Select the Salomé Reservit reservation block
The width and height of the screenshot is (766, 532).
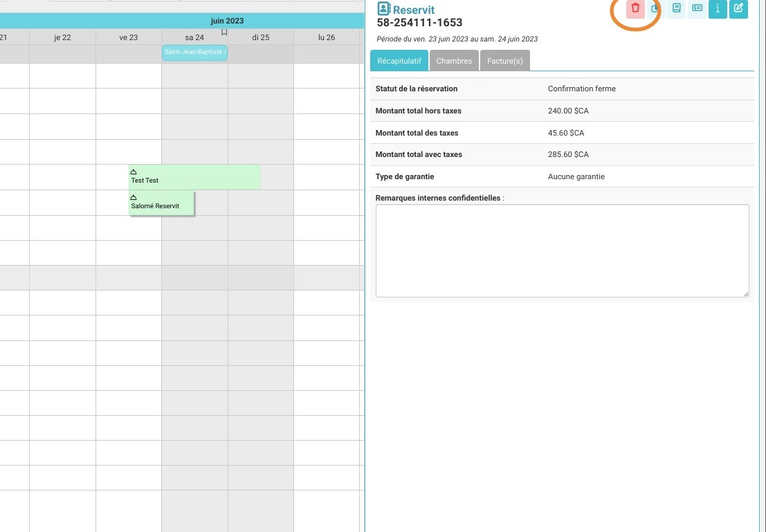tap(162, 203)
